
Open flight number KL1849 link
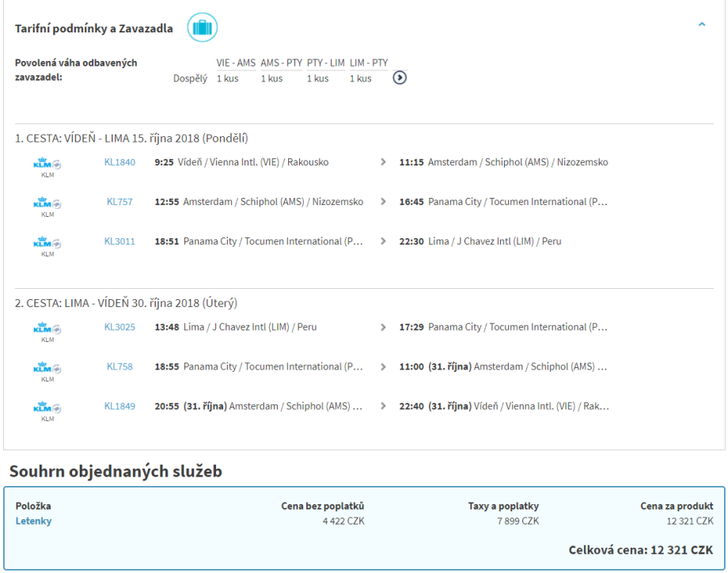(x=119, y=406)
